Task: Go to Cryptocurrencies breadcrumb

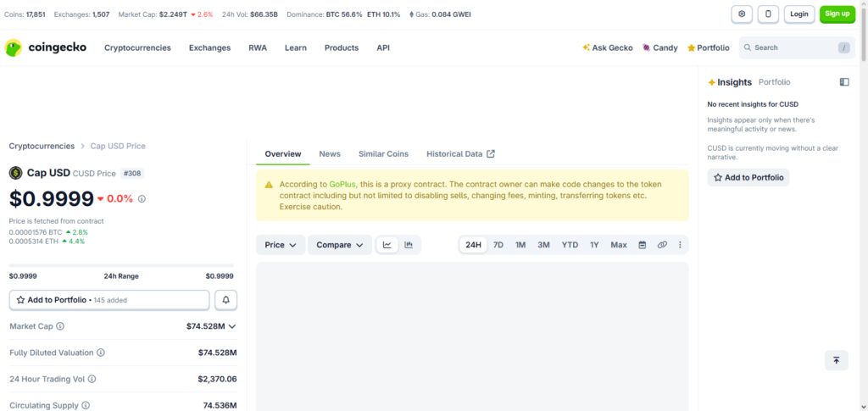Action: point(42,146)
